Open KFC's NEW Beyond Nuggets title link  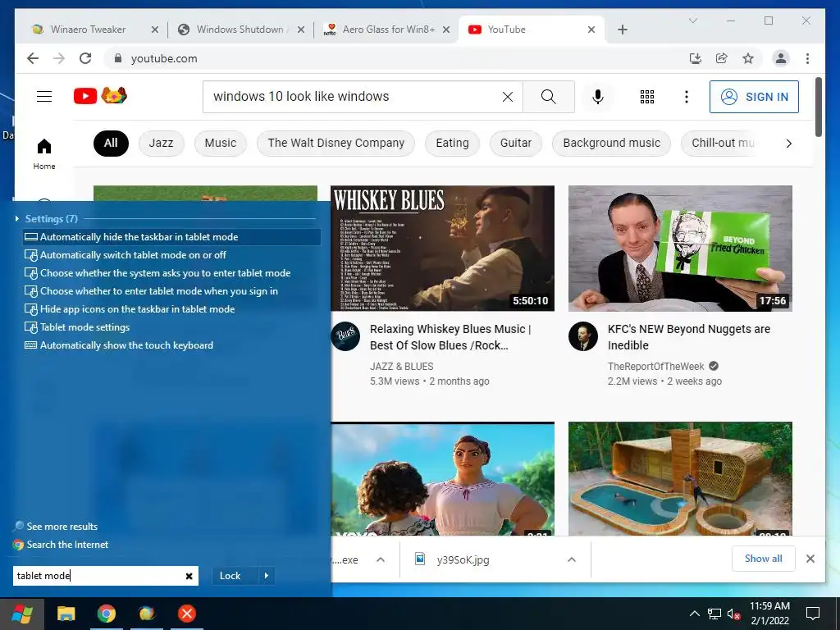pos(689,337)
